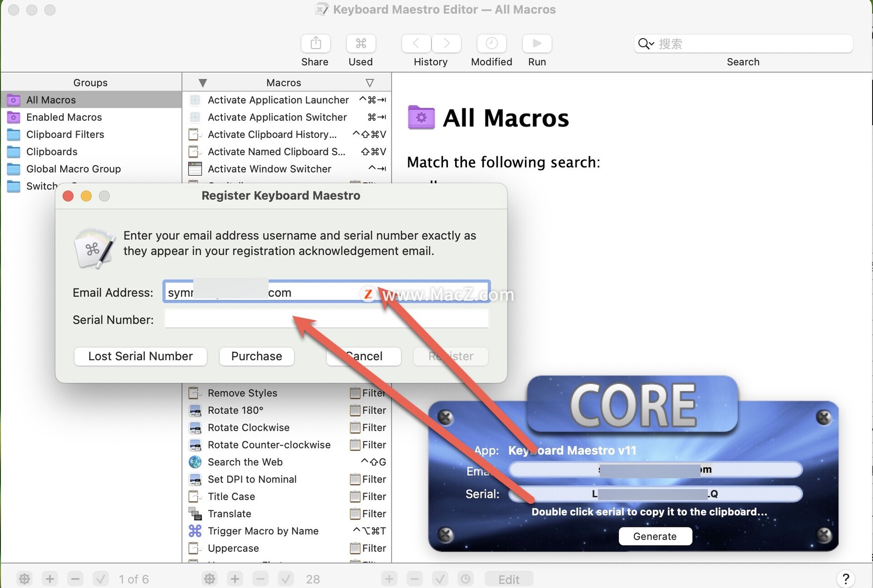873x588 pixels.
Task: Open the Used macros toolbar icon
Action: 361,44
